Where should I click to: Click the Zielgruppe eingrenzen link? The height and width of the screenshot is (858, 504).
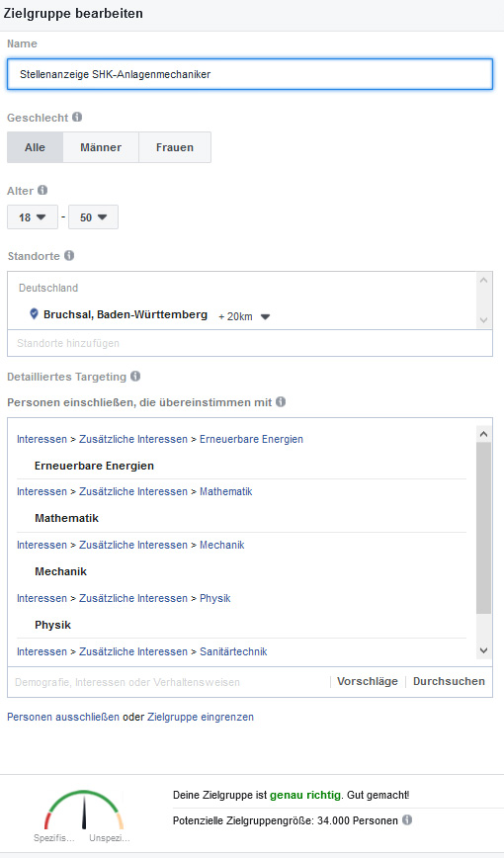(201, 717)
